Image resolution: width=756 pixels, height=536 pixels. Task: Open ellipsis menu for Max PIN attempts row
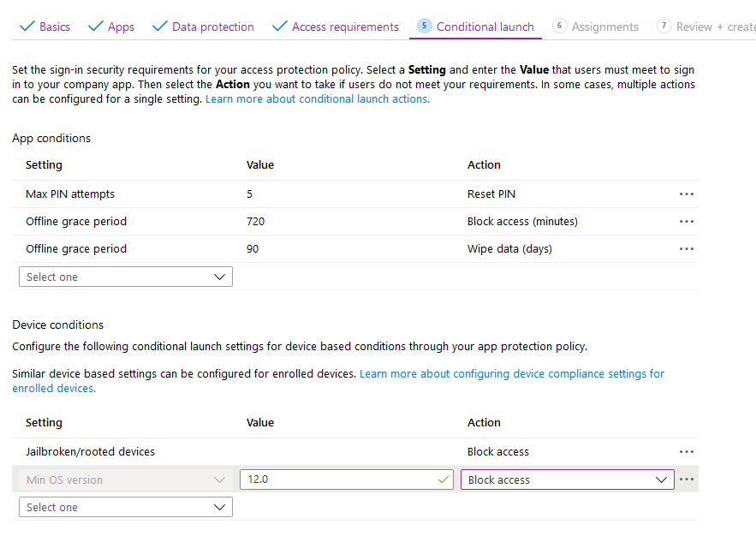686,194
